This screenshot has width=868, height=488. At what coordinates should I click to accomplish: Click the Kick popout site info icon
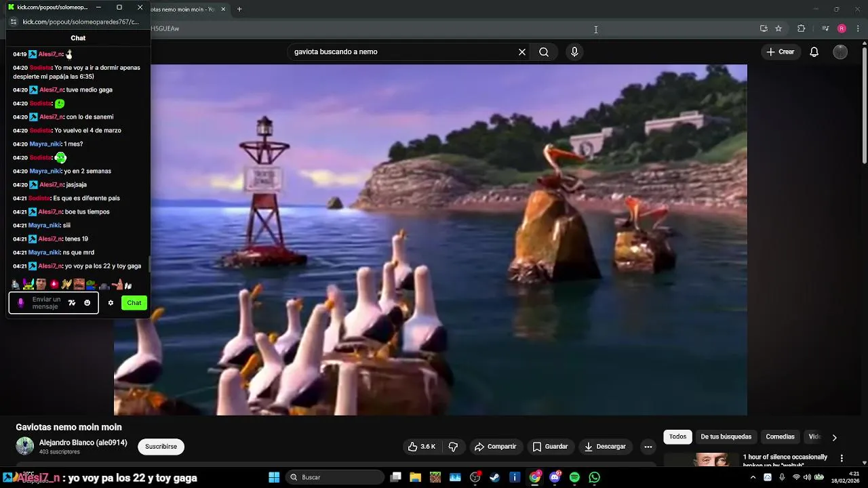coord(13,22)
